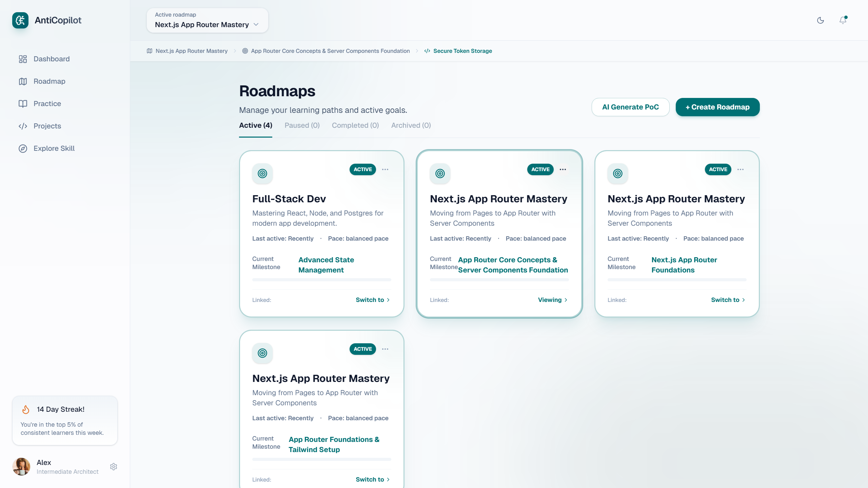The height and width of the screenshot is (488, 868).
Task: Open Projects from the sidebar
Action: tap(65, 126)
